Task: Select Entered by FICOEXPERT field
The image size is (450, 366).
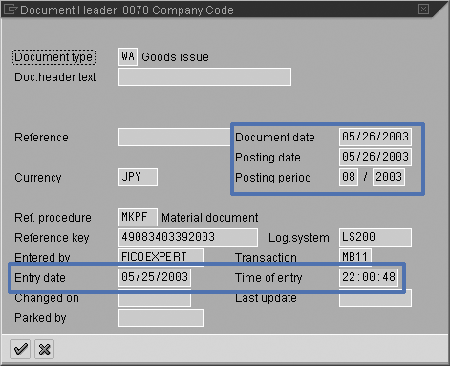Action: tap(161, 257)
